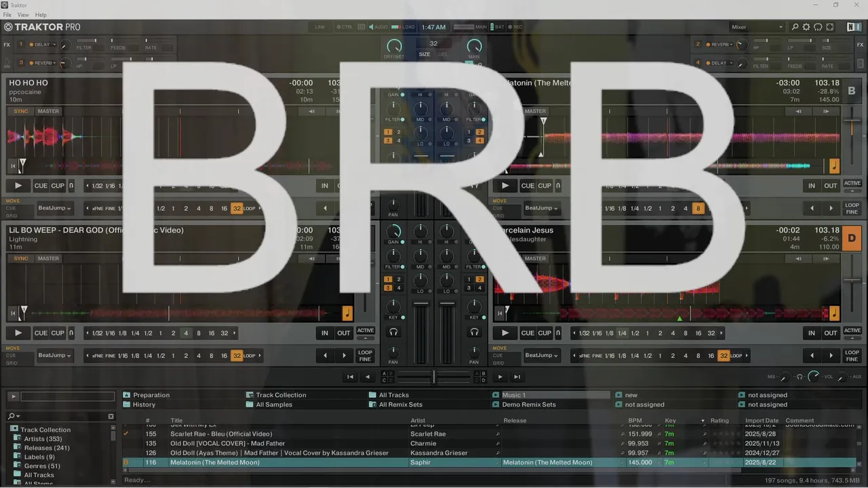Turn the FX DRY/WET knob
This screenshot has width=868, height=488.
[394, 46]
